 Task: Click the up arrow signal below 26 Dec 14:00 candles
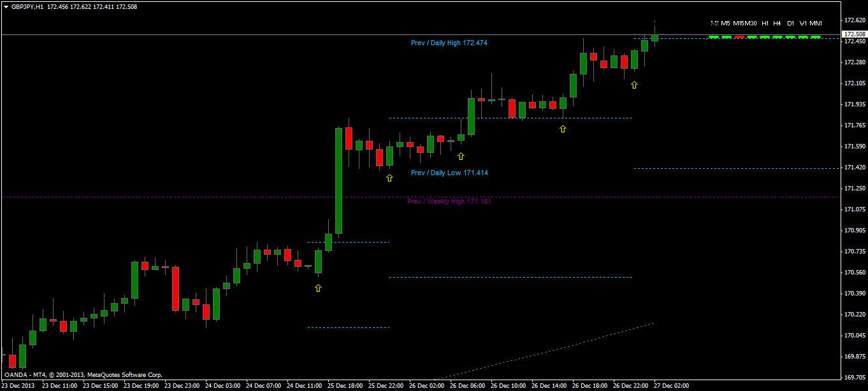[563, 129]
